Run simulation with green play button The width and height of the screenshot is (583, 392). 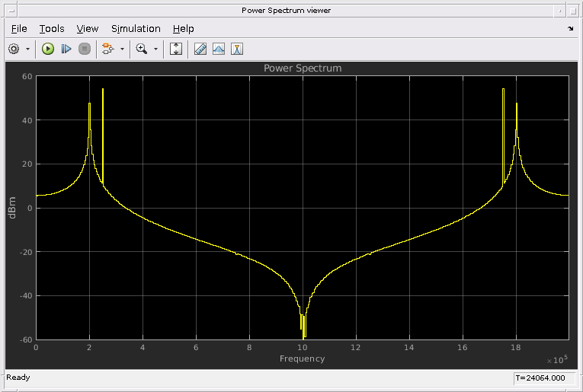47,49
